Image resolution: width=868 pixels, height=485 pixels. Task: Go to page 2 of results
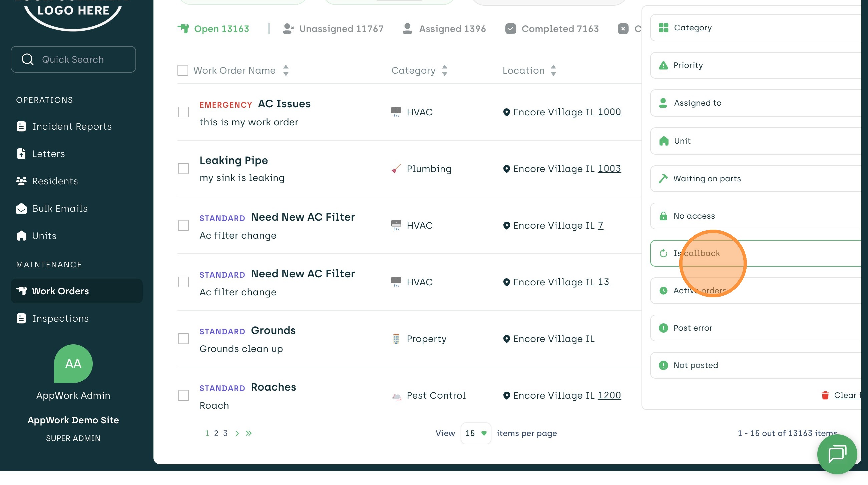click(216, 433)
